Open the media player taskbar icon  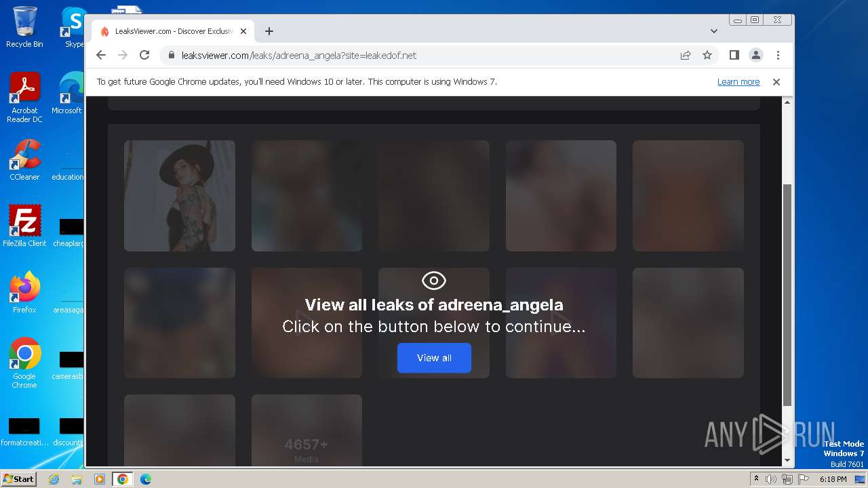99,479
